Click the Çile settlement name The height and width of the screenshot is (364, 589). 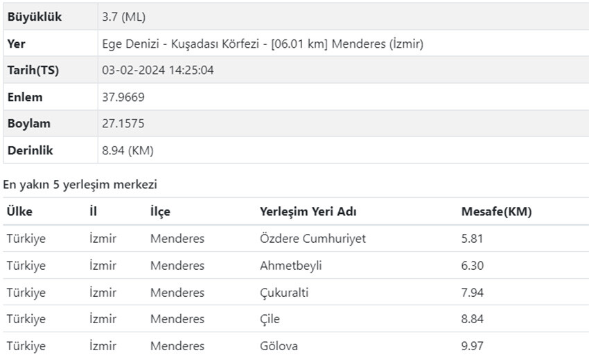tap(270, 319)
